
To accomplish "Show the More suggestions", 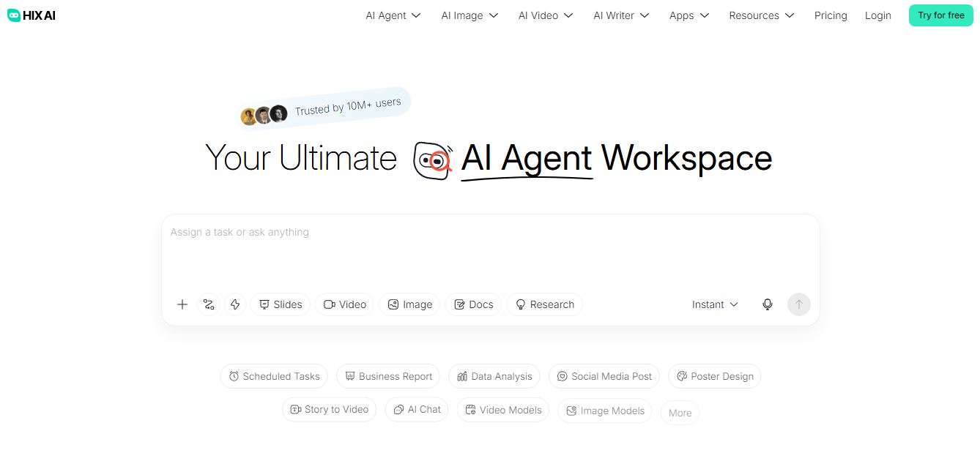I will click(x=680, y=413).
